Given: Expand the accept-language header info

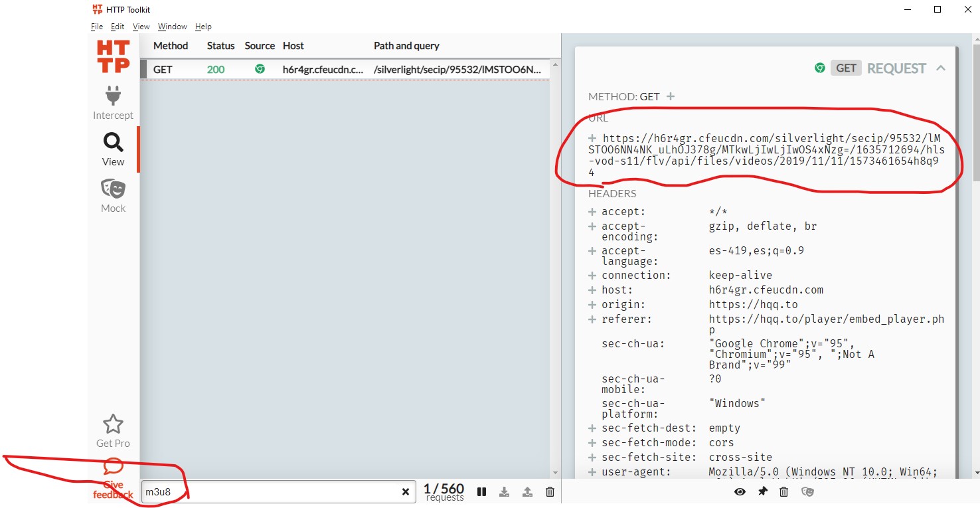Looking at the screenshot, I should pos(592,251).
